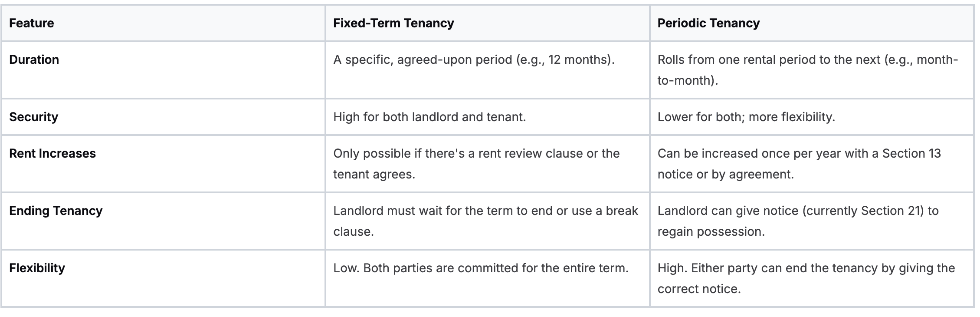The height and width of the screenshot is (317, 980).
Task: Click the "Low. Both parties are committed" cell
Action: coord(481,268)
